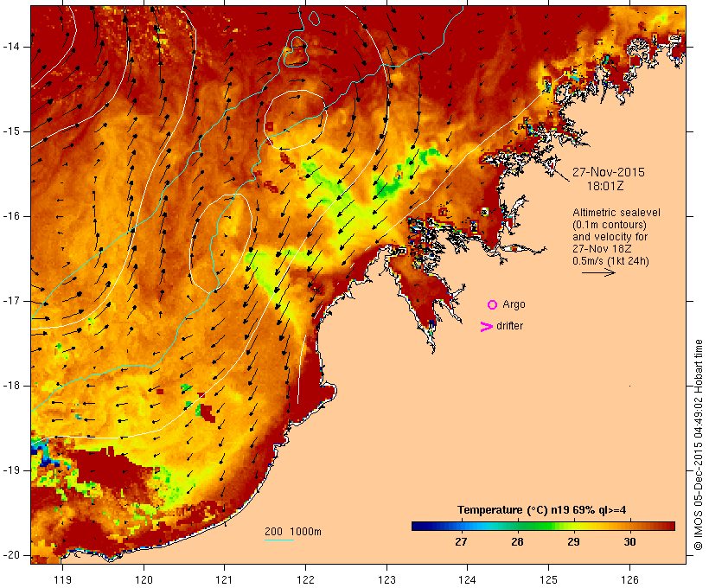Screen dimensions: 709x588
Task: Click the longitude axis label 123
Action: [386, 580]
